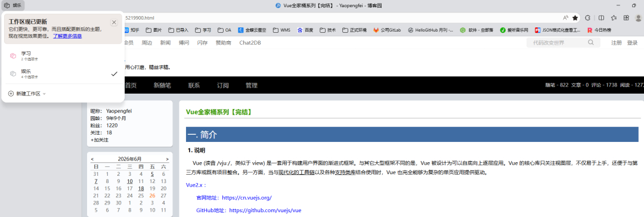Click the 闪存 link in site header
This screenshot has height=217, width=644.
(x=203, y=43)
